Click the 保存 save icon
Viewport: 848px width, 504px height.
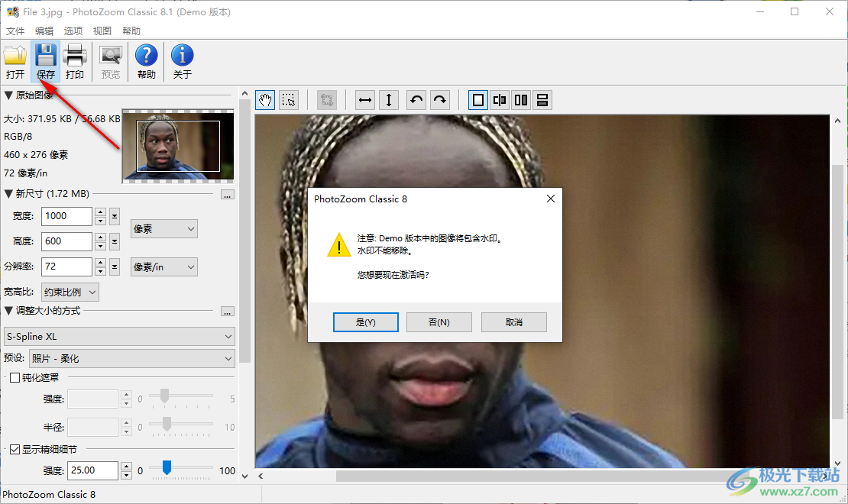[x=45, y=61]
